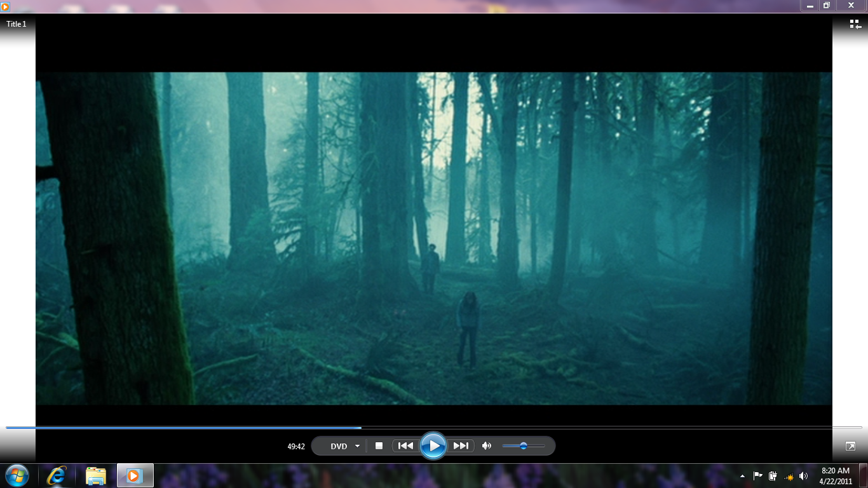Viewport: 868px width, 488px height.
Task: Expand the hidden system tray icons
Action: pos(742,475)
